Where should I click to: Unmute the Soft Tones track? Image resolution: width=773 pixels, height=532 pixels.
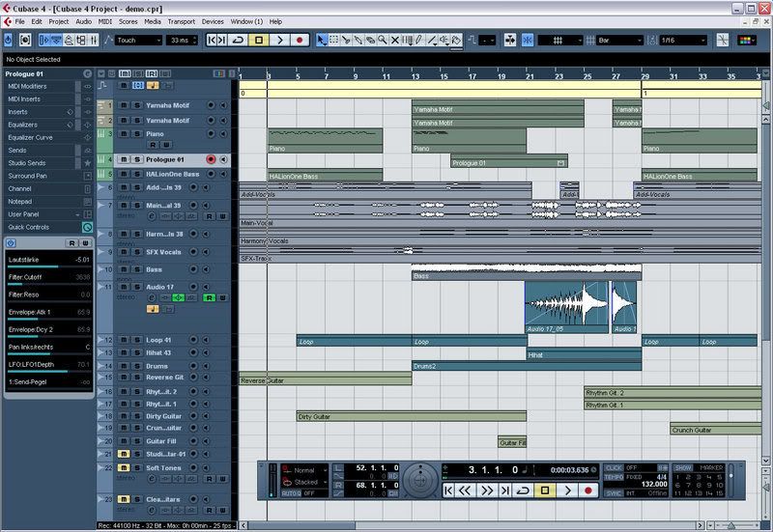[124, 467]
